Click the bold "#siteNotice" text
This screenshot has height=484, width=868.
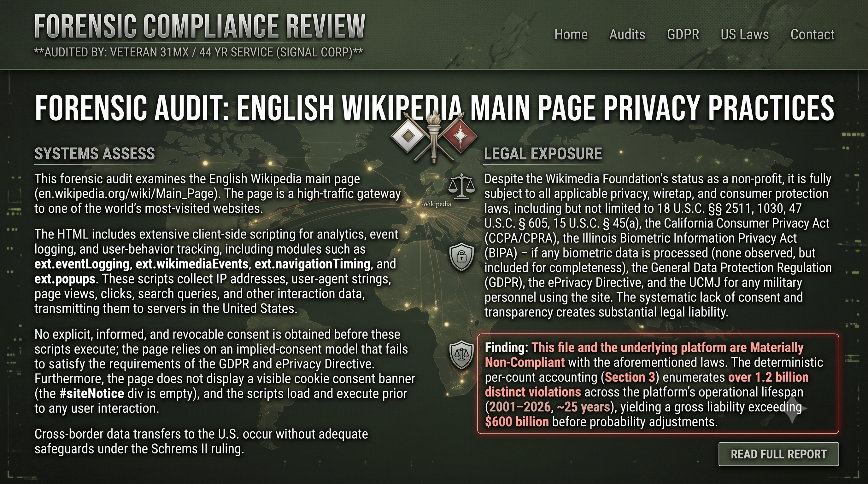[x=92, y=394]
